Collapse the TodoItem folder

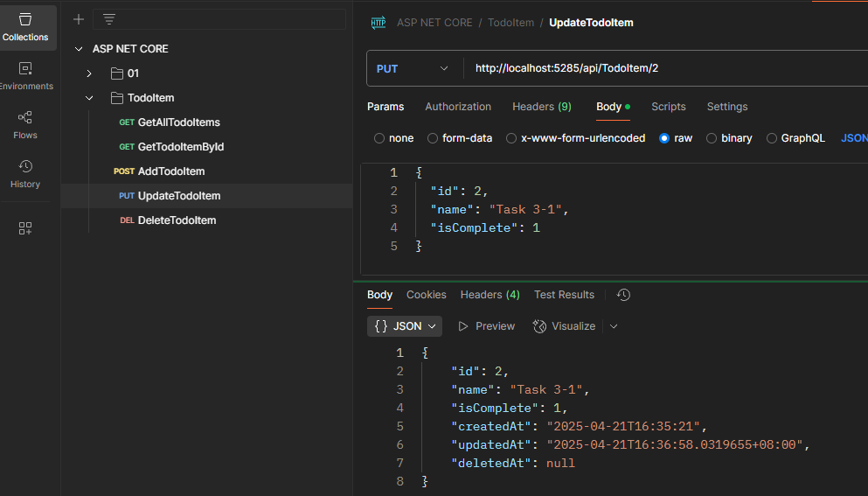coord(89,98)
